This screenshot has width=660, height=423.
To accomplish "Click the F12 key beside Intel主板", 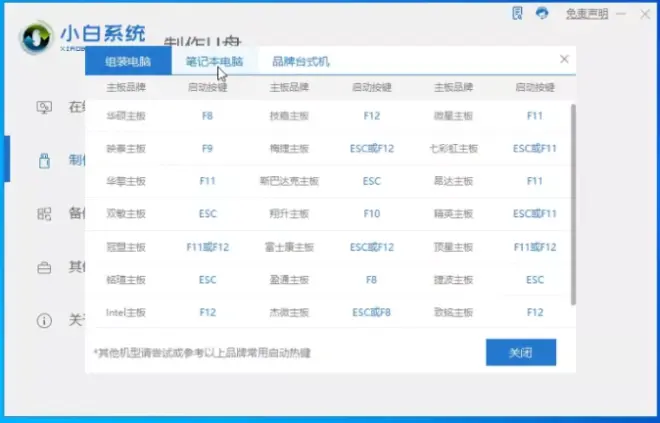I will coord(208,313).
